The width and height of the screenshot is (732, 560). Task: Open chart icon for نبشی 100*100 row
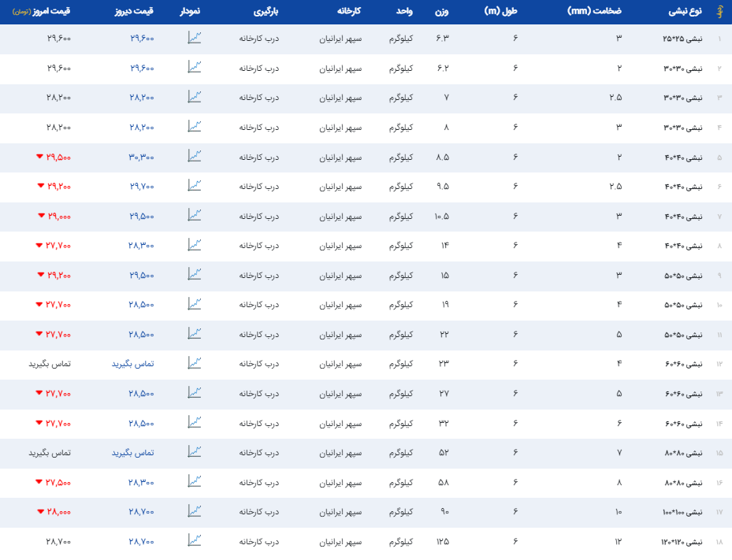tap(195, 511)
